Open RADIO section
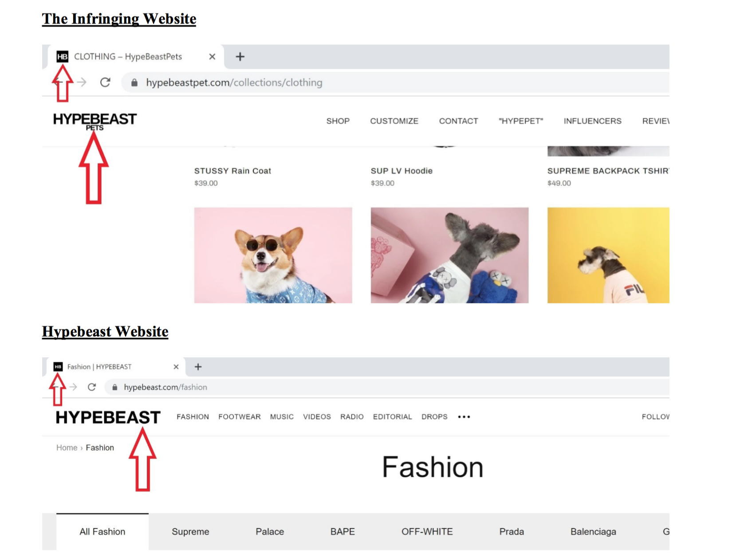This screenshot has height=557, width=756. click(352, 417)
